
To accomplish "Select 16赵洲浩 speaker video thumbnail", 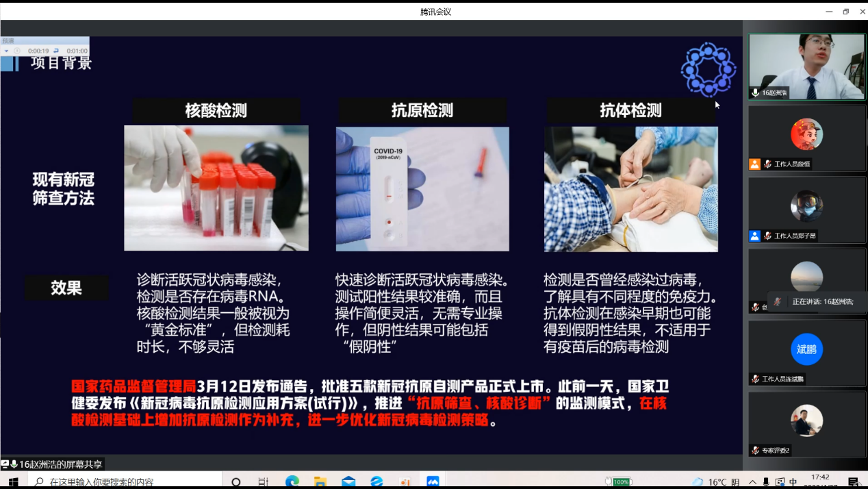I will (806, 66).
